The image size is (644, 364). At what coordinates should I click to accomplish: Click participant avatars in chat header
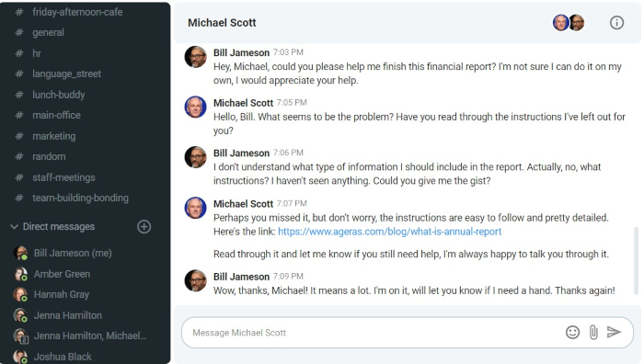569,23
